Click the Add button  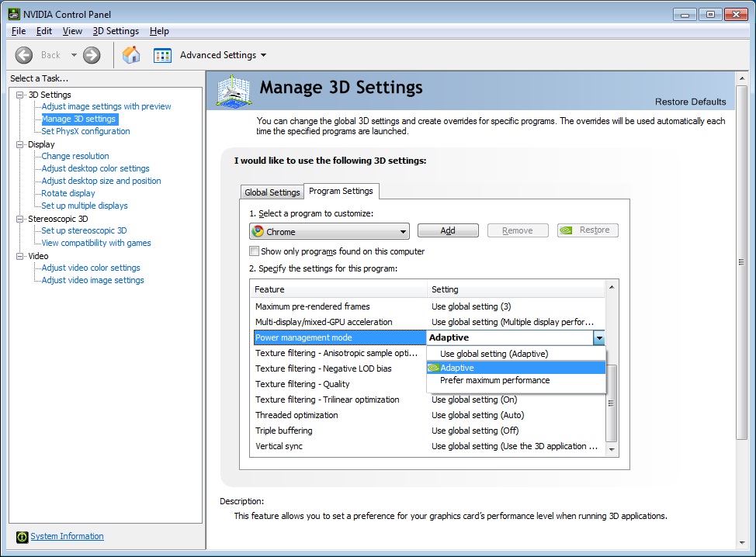coord(448,230)
